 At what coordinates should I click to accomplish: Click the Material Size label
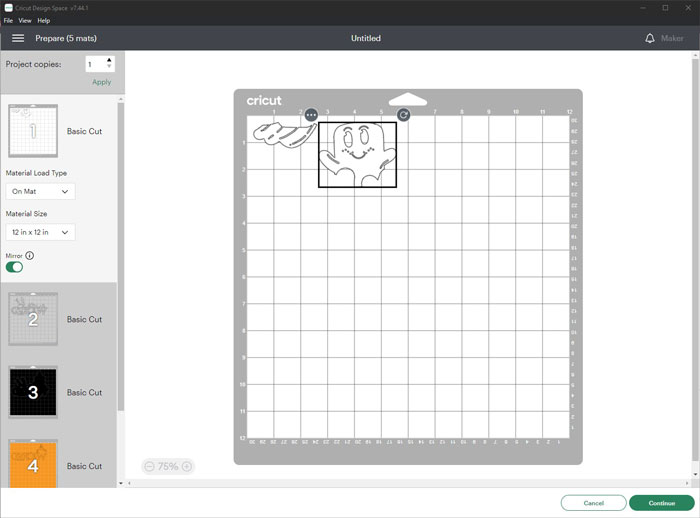(x=26, y=214)
